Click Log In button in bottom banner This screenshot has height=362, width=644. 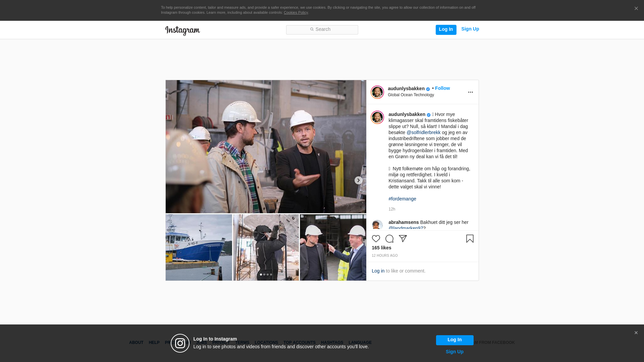pos(454,340)
